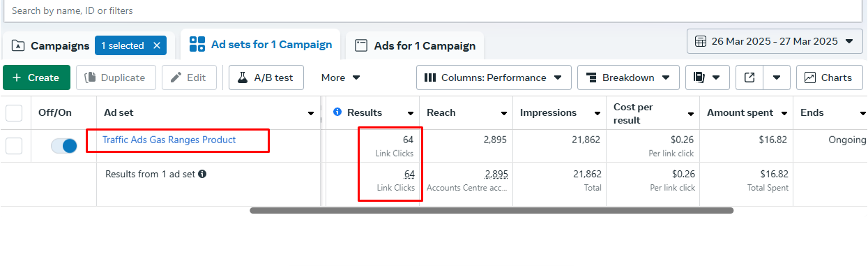Focus the search by name or ID field

click(x=432, y=10)
